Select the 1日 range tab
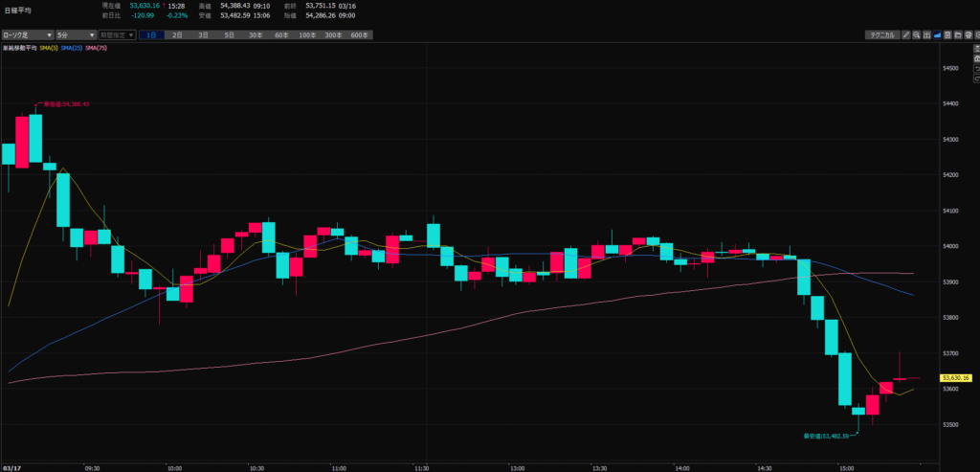Screen dimensions: 980x472 click(152, 34)
